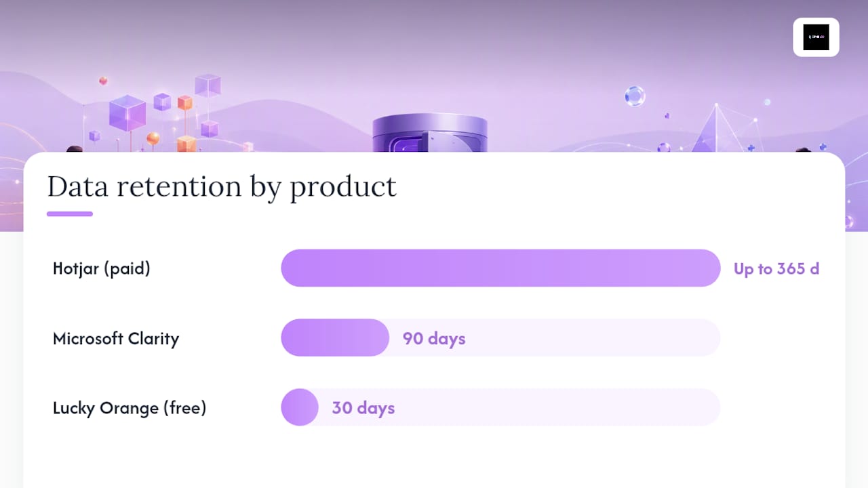Click the "90 days" value label

(434, 338)
